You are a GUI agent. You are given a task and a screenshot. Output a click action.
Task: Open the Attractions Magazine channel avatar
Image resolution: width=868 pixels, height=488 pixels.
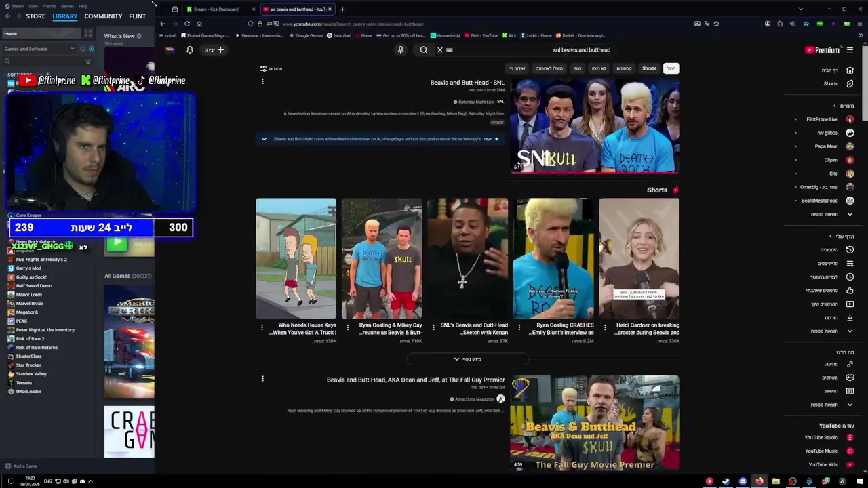coord(500,399)
